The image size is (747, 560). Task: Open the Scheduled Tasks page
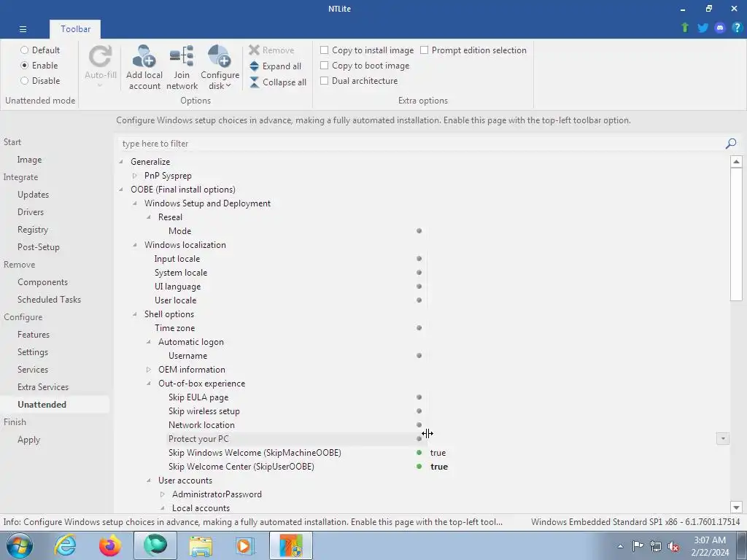coord(49,300)
